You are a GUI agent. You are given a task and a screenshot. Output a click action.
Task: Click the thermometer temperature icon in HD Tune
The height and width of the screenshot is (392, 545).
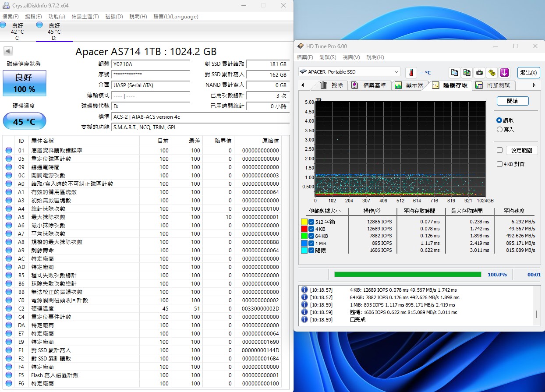(x=412, y=72)
